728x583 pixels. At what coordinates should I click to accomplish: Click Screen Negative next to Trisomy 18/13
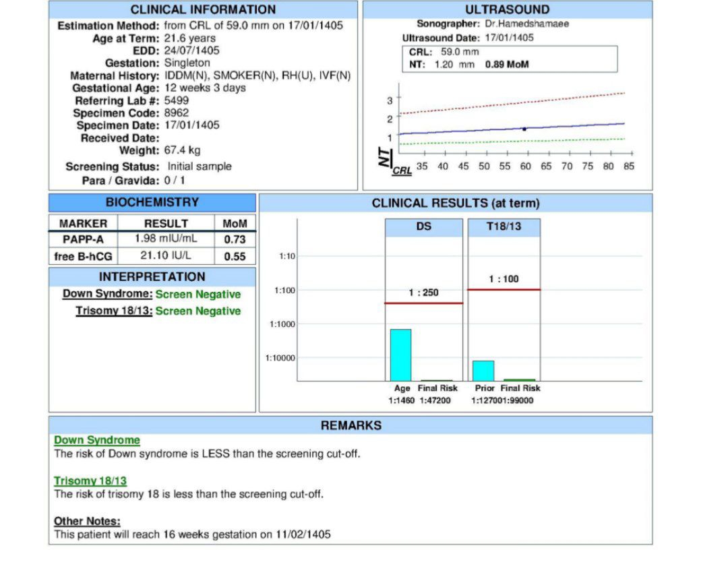click(198, 311)
